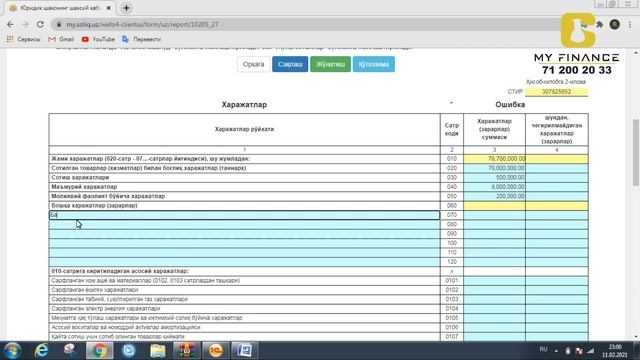Select the row 070 name input field
Screen dimensions: 640x360
(244, 215)
